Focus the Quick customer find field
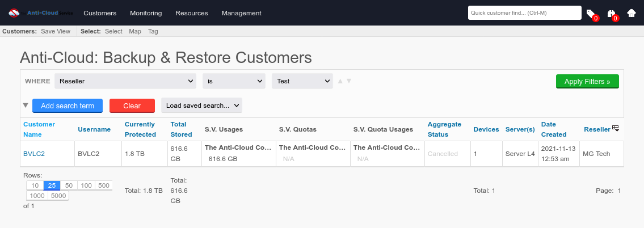The height and width of the screenshot is (228, 644). (525, 12)
